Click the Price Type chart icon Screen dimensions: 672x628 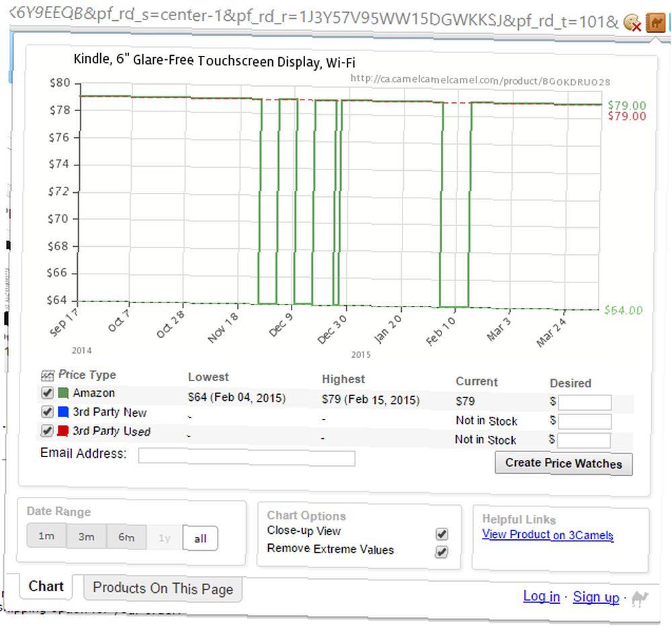click(48, 376)
